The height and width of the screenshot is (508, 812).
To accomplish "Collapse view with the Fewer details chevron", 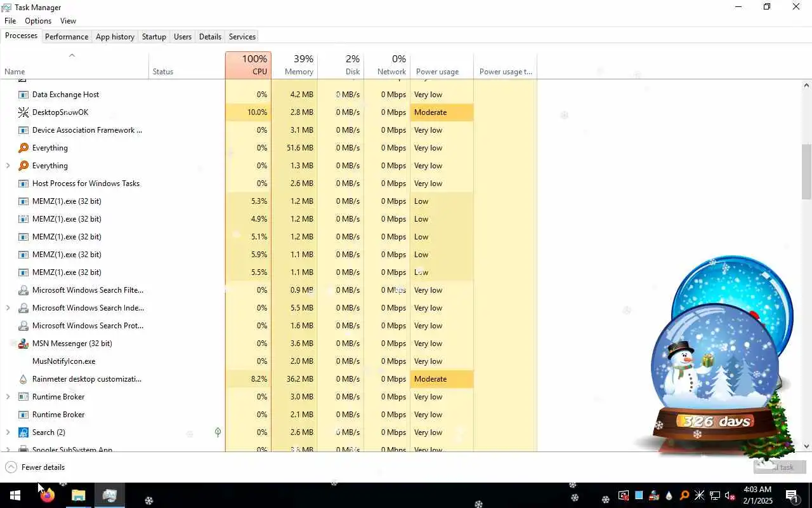I will click(11, 467).
